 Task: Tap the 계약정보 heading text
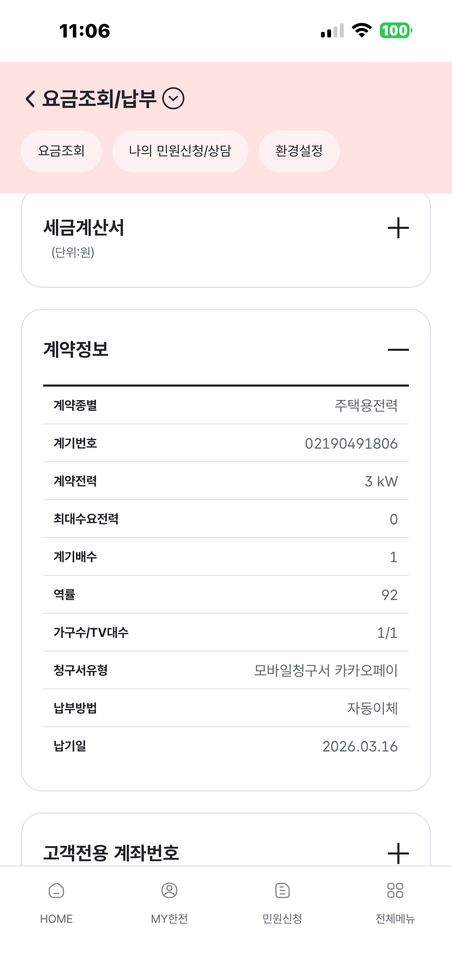point(76,349)
